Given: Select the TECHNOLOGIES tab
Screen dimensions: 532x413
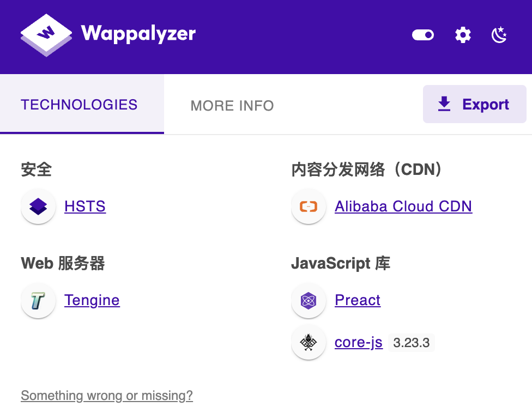Looking at the screenshot, I should coord(82,104).
